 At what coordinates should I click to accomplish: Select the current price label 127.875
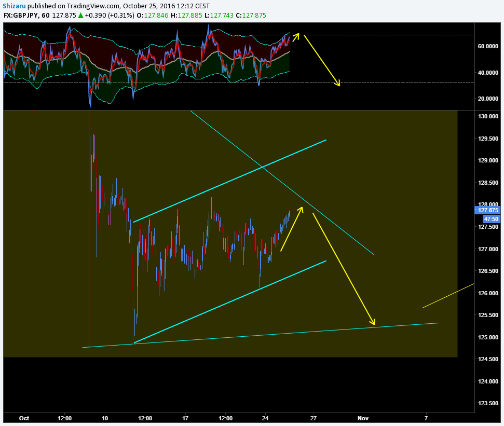[x=487, y=211]
